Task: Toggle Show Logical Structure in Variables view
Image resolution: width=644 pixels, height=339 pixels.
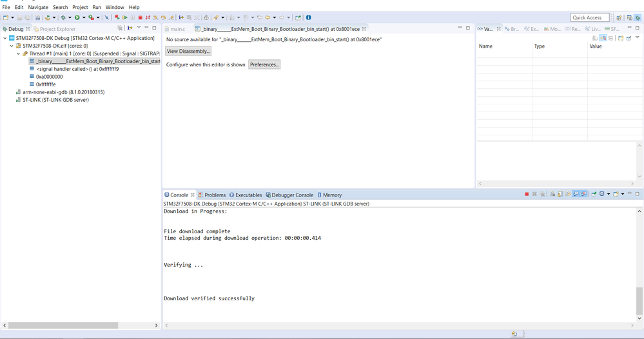Action: tap(603, 38)
